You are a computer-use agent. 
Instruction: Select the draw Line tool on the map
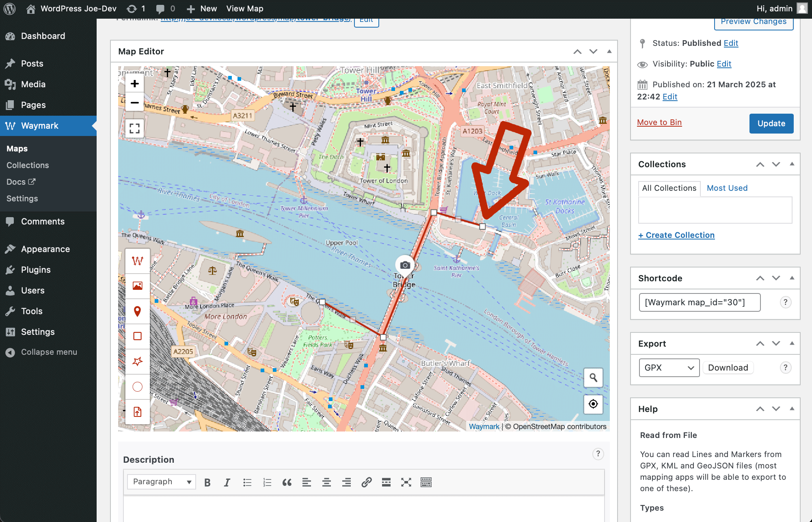click(138, 261)
